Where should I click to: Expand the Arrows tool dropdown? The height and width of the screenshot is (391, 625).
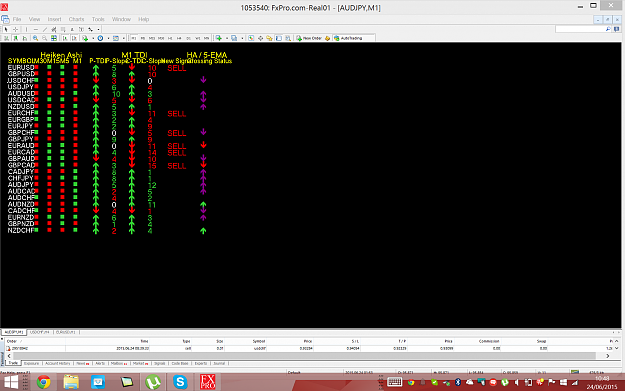[x=98, y=29]
